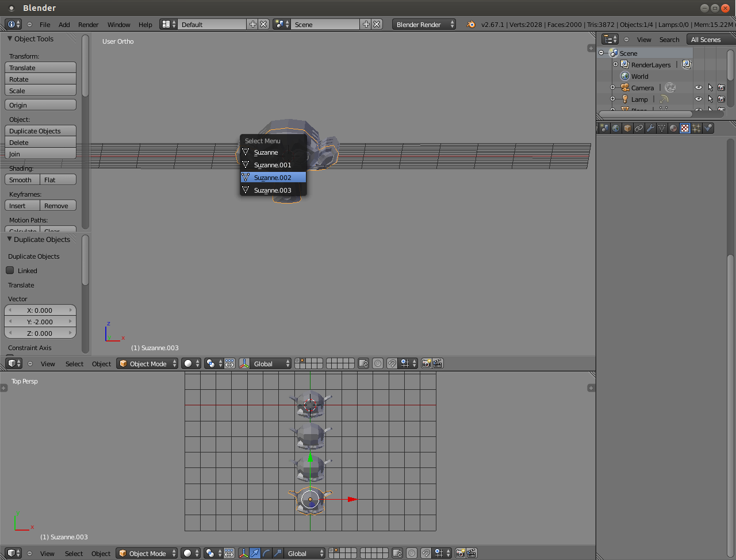Render OpenGL image camera in Top Persp header
This screenshot has width=736, height=560.
coord(460,553)
